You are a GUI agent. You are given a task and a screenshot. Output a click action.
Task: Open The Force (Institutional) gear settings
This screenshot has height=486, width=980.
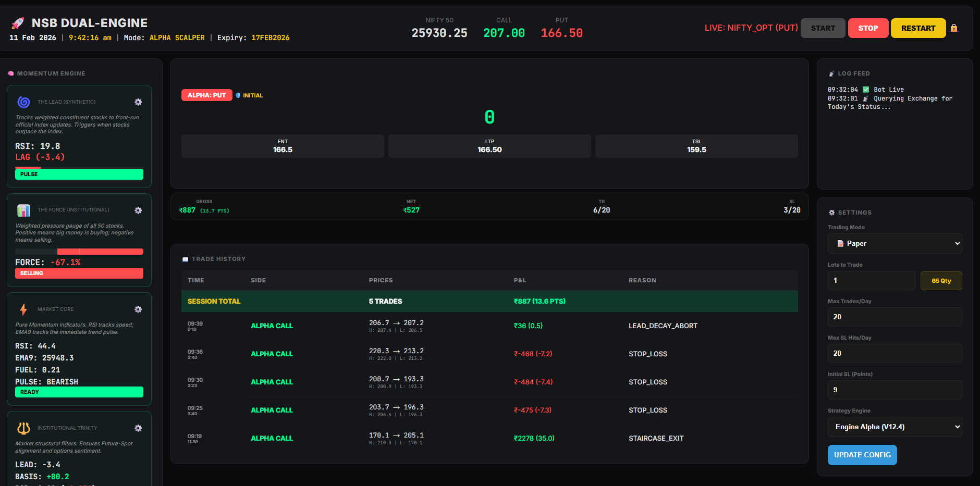pos(138,210)
